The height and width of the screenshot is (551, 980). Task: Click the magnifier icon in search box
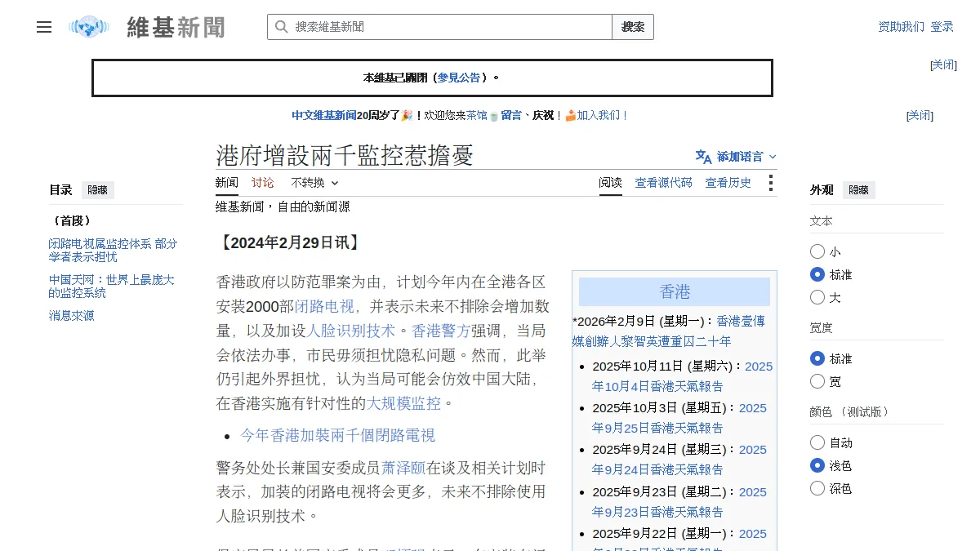pos(281,27)
